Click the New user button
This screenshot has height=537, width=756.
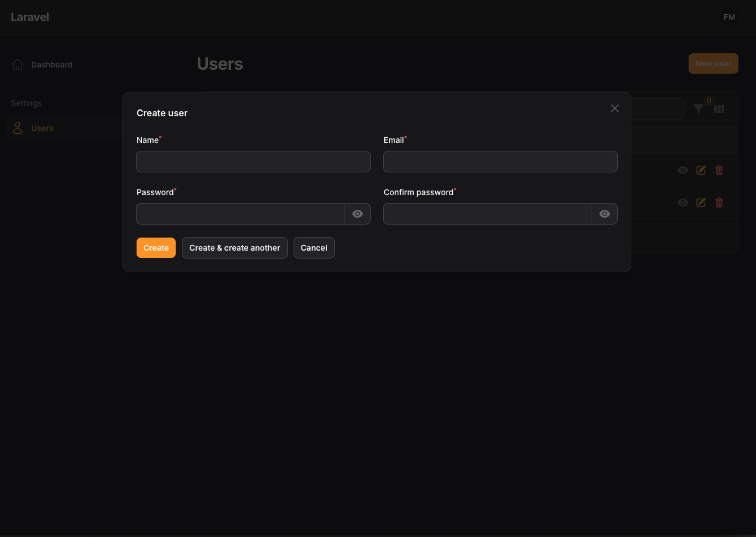point(713,64)
